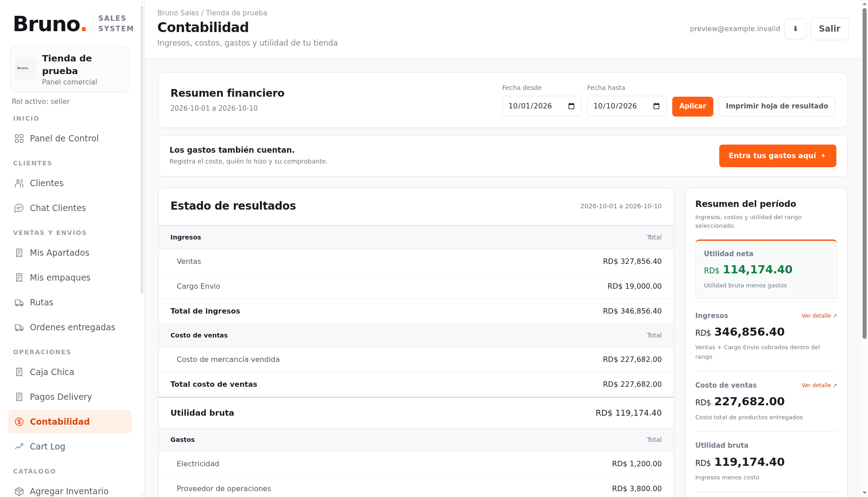Click the Ventas amount RD$ 327,856.40
The image size is (868, 497).
click(x=632, y=262)
